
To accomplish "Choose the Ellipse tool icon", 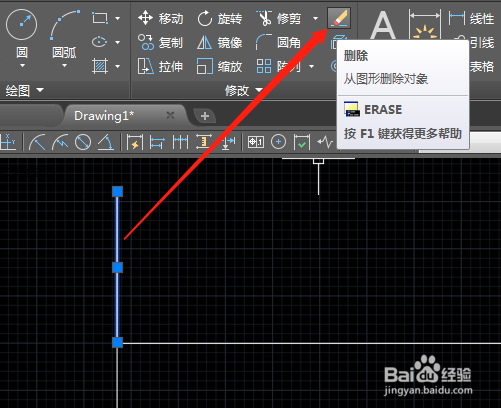I will pyautogui.click(x=99, y=42).
